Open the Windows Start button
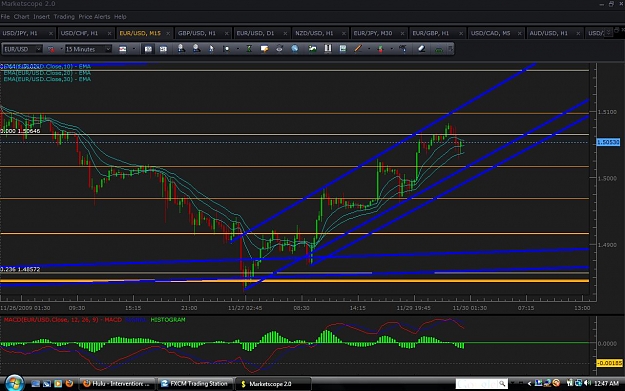Screen dimensions: 625x391 [x=14, y=383]
